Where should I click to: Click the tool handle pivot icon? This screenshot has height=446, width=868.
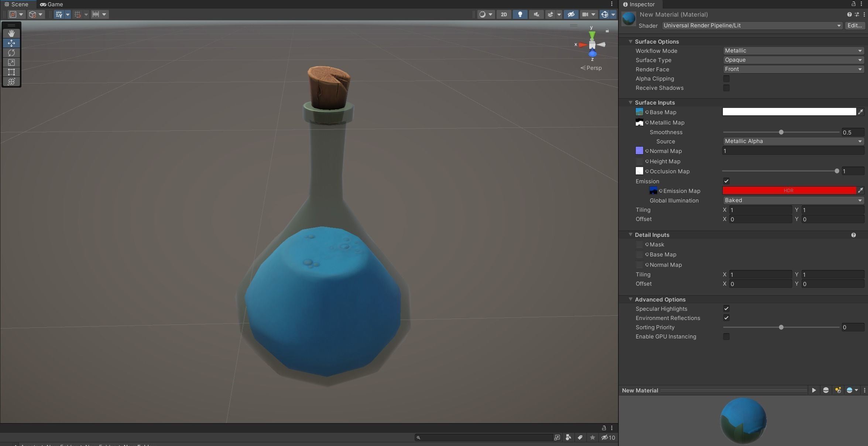click(x=13, y=14)
